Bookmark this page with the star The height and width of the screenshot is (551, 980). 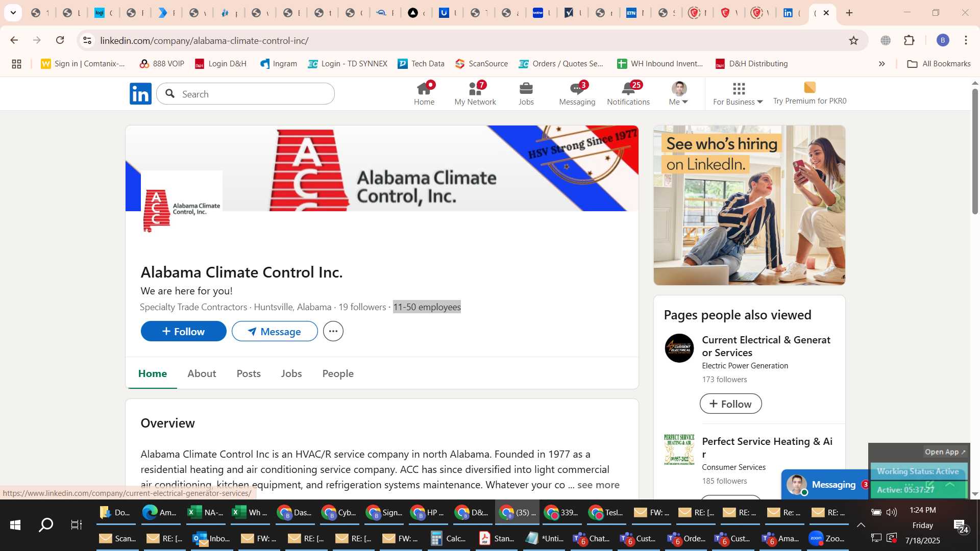pyautogui.click(x=853, y=40)
